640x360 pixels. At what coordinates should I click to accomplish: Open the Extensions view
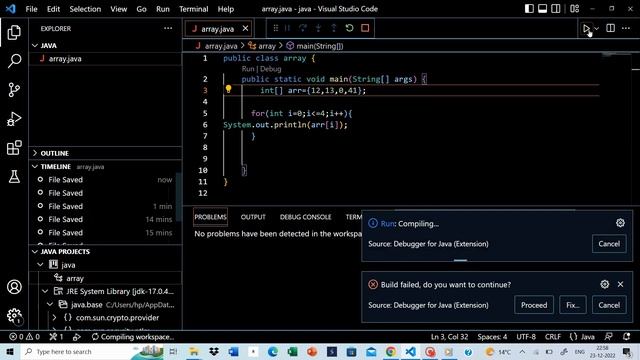[x=14, y=148]
